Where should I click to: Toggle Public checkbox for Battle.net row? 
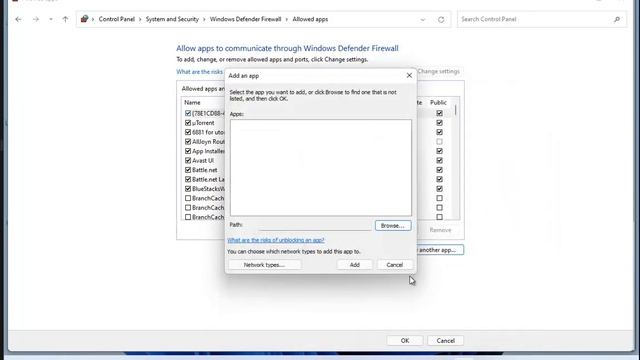tap(439, 170)
